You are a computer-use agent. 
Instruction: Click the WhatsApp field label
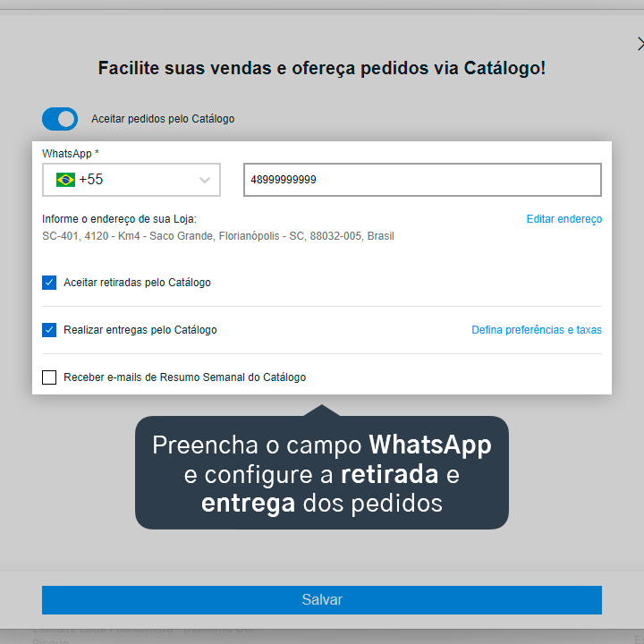click(71, 154)
